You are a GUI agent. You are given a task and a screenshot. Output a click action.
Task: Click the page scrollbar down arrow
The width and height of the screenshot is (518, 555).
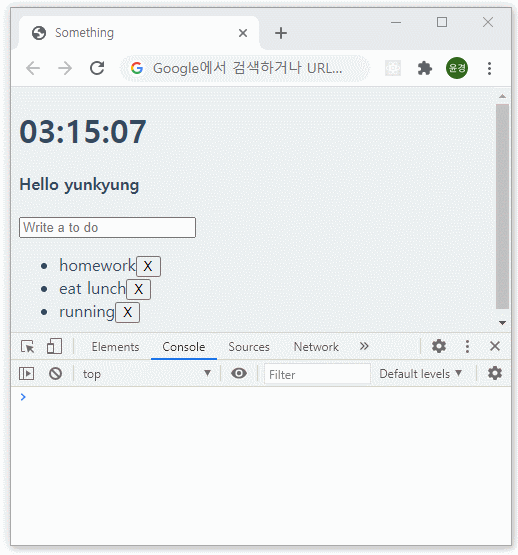click(502, 322)
